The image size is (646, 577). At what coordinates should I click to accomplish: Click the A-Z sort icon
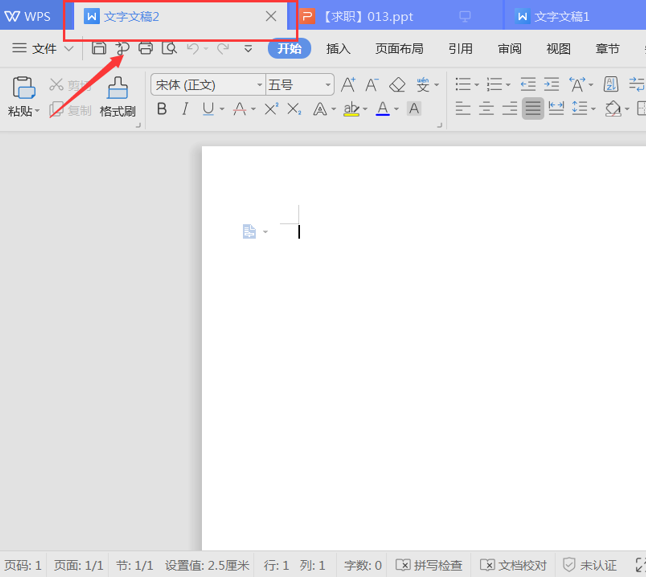point(611,84)
